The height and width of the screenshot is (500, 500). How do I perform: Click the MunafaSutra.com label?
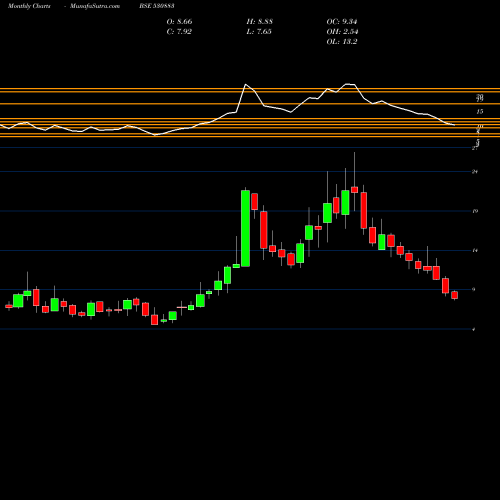(x=95, y=6)
